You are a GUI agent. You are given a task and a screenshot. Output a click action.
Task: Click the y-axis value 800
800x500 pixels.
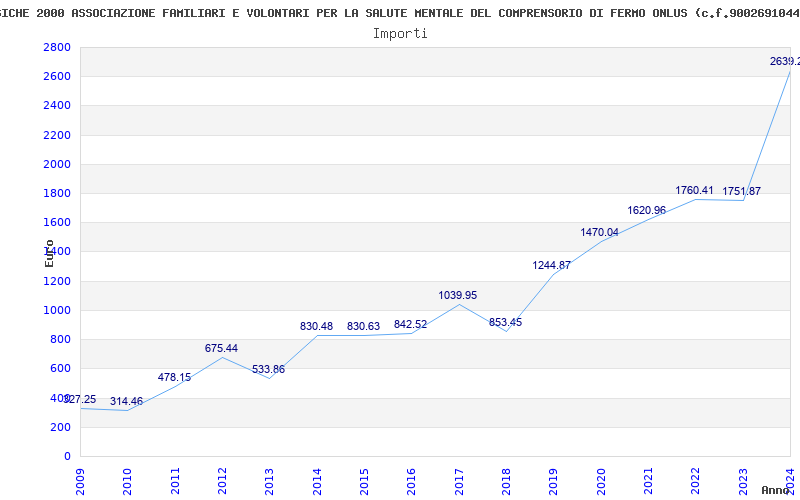(60, 339)
